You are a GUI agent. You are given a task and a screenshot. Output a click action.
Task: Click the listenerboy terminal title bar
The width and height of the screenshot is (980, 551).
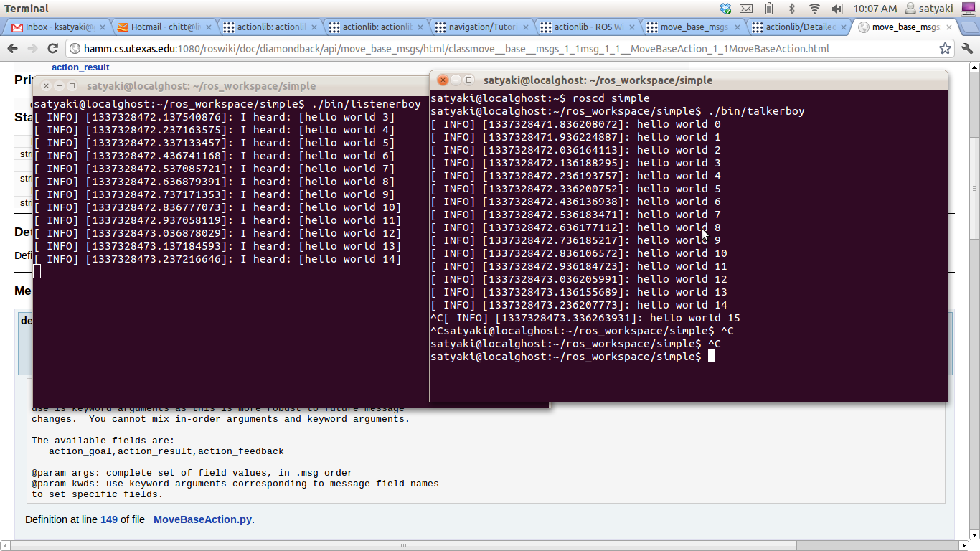tap(230, 85)
